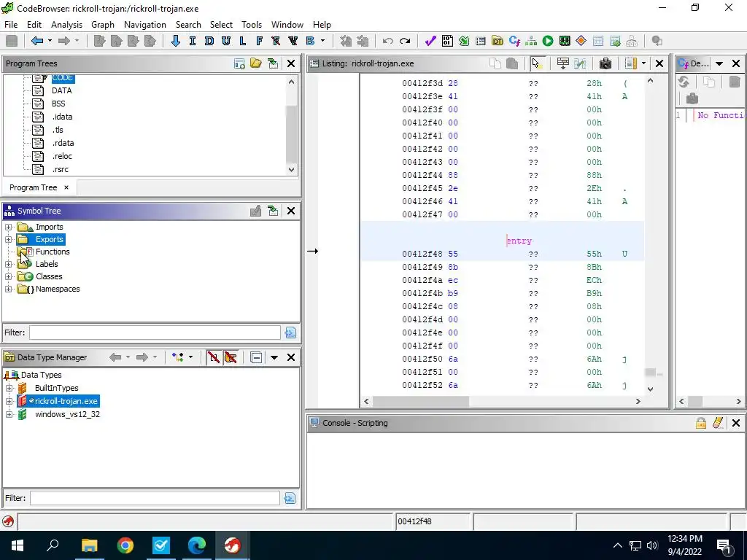Expand the Exports tree node
Viewport: 747px width, 560px height.
click(x=8, y=239)
